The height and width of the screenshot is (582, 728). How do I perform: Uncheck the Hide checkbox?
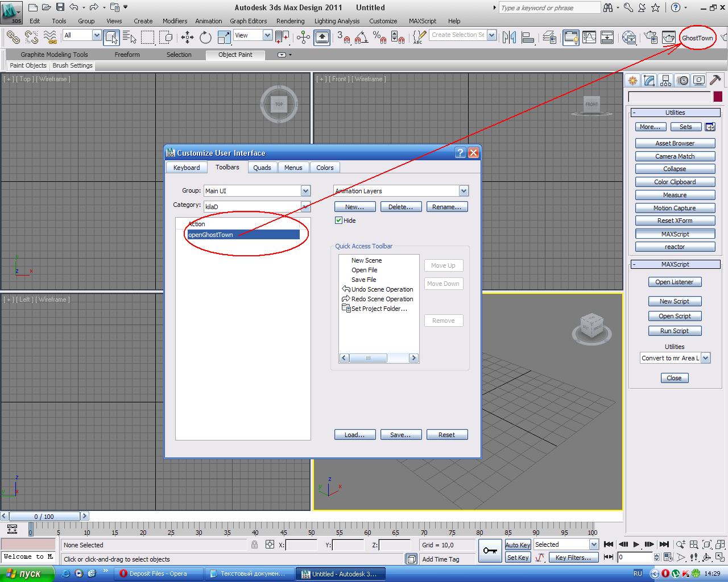pos(339,221)
